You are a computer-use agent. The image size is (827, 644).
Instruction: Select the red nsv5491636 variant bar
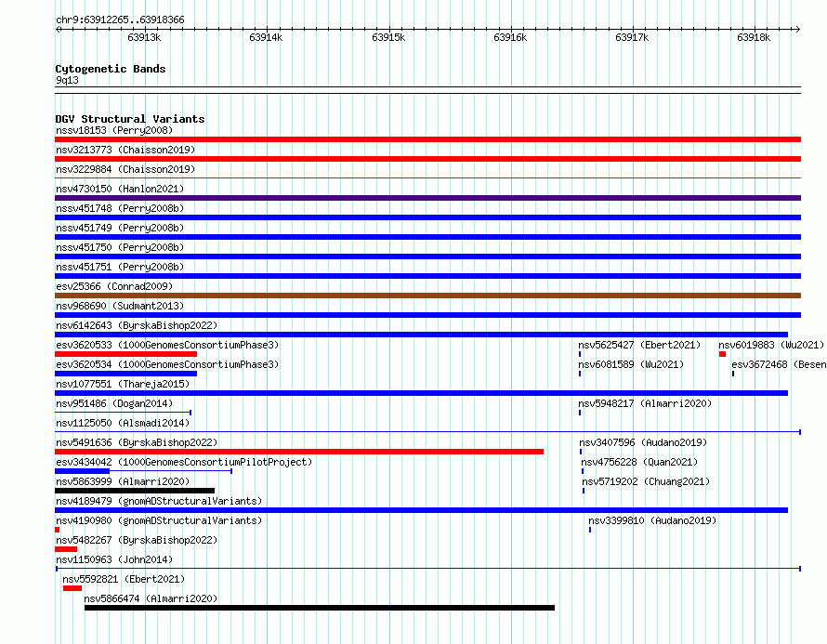(x=299, y=452)
